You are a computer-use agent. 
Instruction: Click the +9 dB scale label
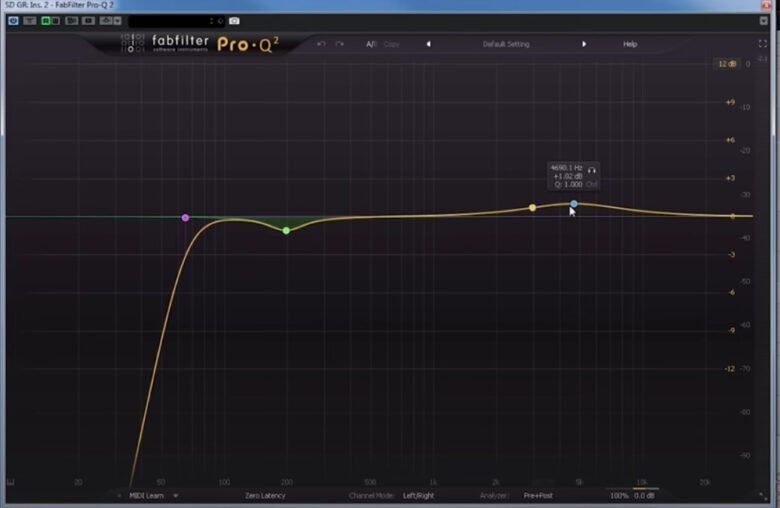coord(730,102)
